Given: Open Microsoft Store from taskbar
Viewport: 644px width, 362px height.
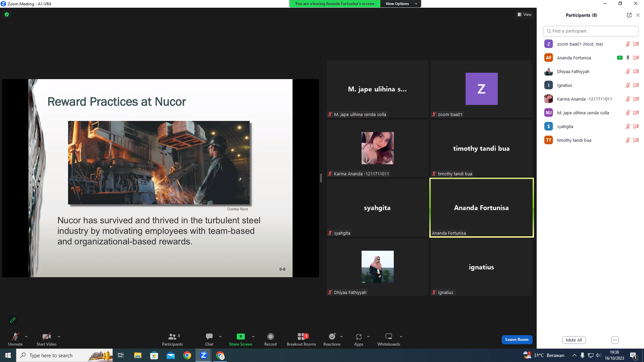Looking at the screenshot, I should (x=154, y=355).
